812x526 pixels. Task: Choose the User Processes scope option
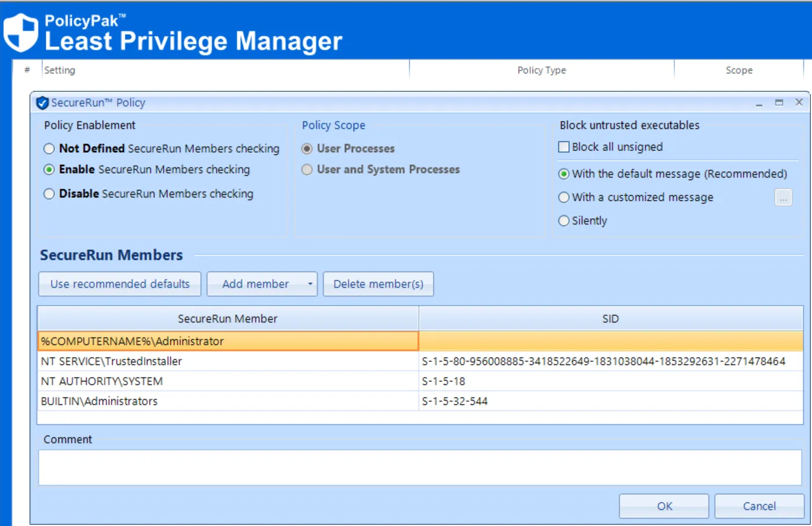(307, 149)
